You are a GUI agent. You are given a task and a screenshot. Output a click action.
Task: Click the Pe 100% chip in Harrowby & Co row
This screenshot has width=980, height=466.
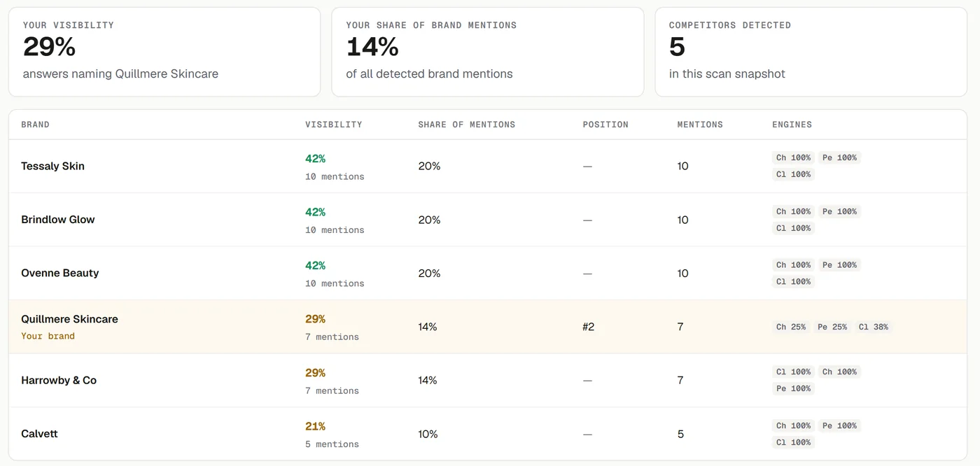pos(793,388)
